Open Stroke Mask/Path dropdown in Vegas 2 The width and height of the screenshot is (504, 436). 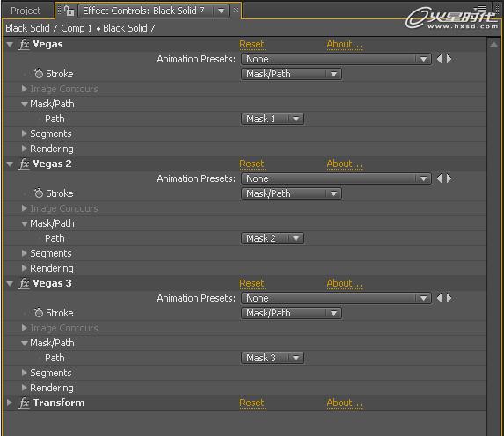291,193
